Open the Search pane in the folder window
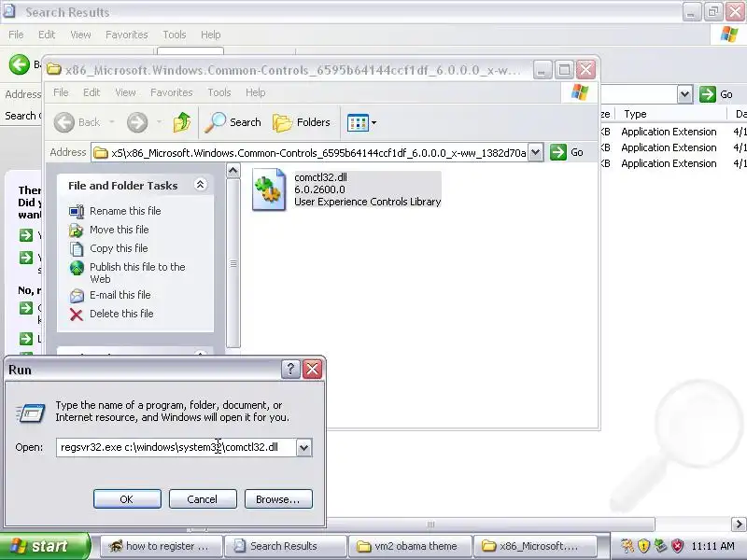This screenshot has height=560, width=747. click(233, 122)
